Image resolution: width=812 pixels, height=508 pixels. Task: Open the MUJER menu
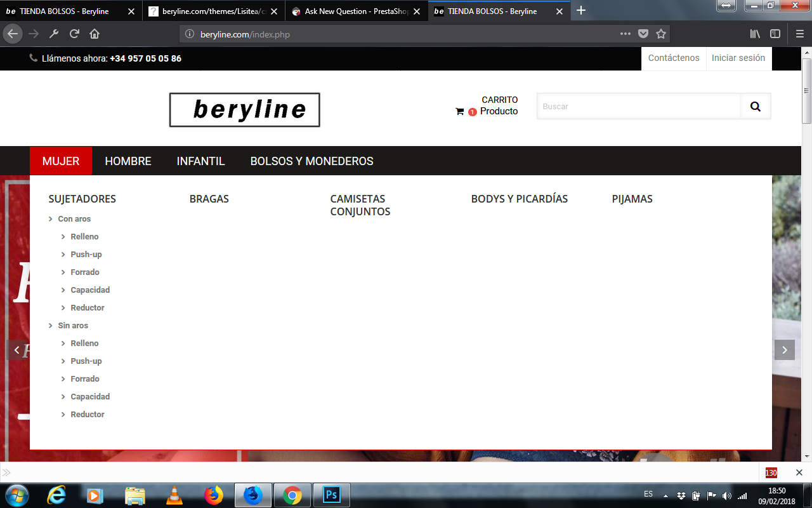(x=61, y=161)
